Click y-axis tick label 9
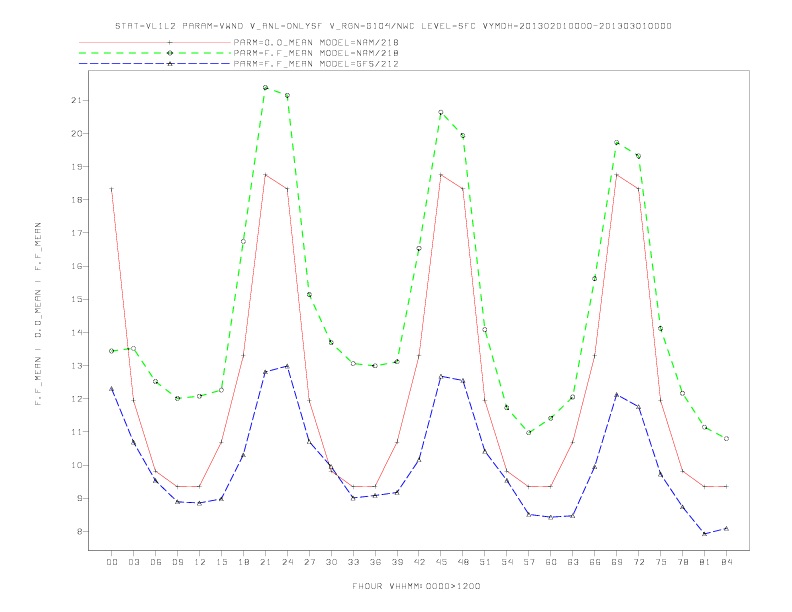792x612 pixels. (x=78, y=498)
